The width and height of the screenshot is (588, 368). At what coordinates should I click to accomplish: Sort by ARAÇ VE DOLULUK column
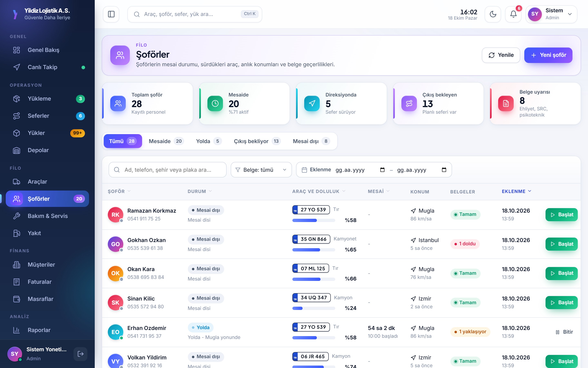pyautogui.click(x=319, y=191)
